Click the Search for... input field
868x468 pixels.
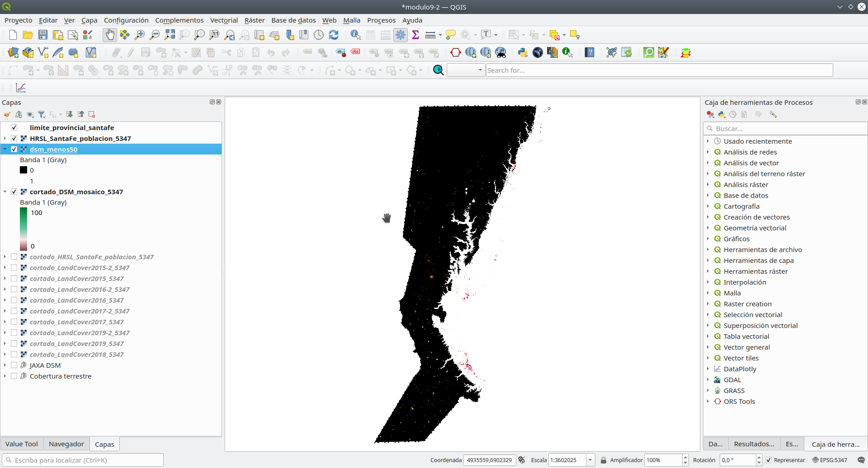click(x=659, y=70)
